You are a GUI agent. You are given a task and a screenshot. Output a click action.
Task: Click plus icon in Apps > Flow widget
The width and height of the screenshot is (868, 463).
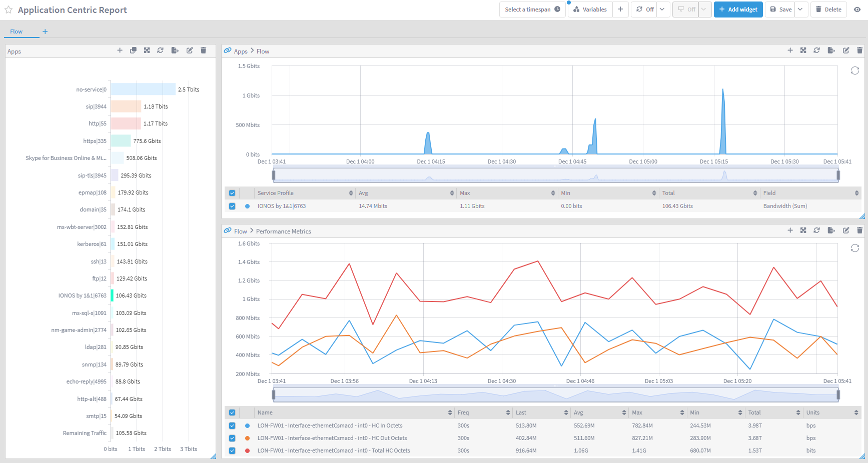pos(790,50)
